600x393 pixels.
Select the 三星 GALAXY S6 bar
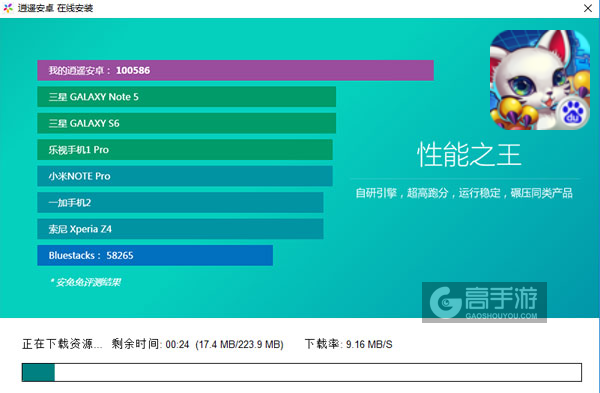186,123
